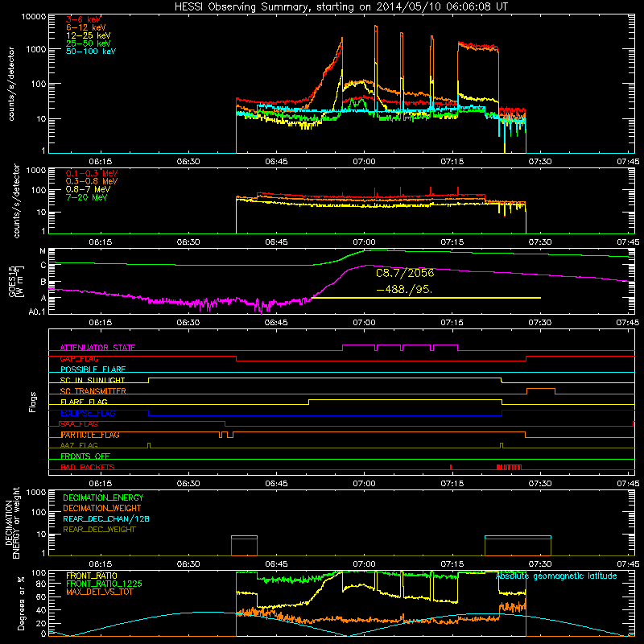Select the BAD_PACKETS flag label
The width and height of the screenshot is (644, 644).
(88, 467)
